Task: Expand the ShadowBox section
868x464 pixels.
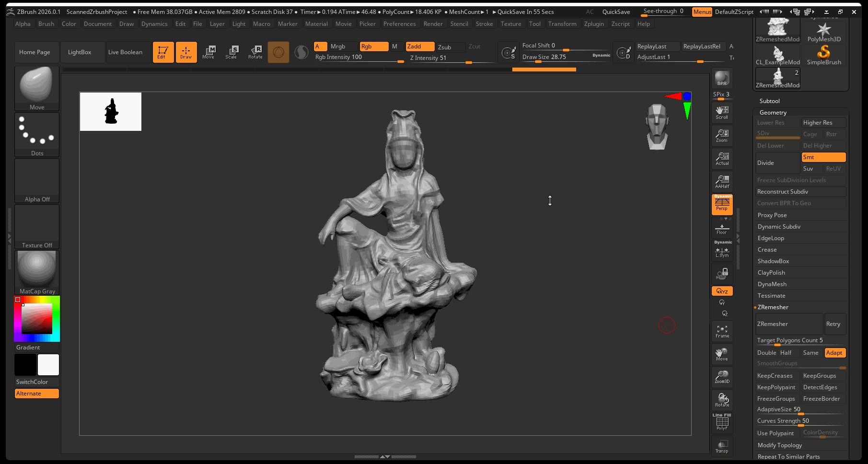Action: pyautogui.click(x=773, y=261)
